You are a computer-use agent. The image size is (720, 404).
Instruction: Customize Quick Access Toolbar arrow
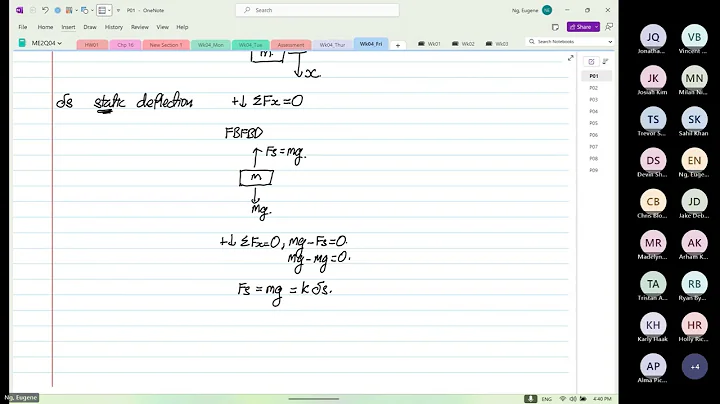pos(118,11)
